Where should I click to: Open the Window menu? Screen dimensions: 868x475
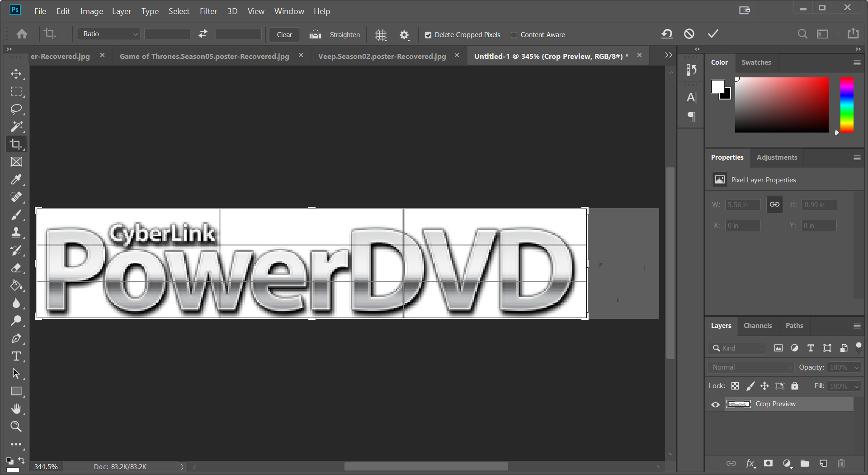[x=289, y=11]
